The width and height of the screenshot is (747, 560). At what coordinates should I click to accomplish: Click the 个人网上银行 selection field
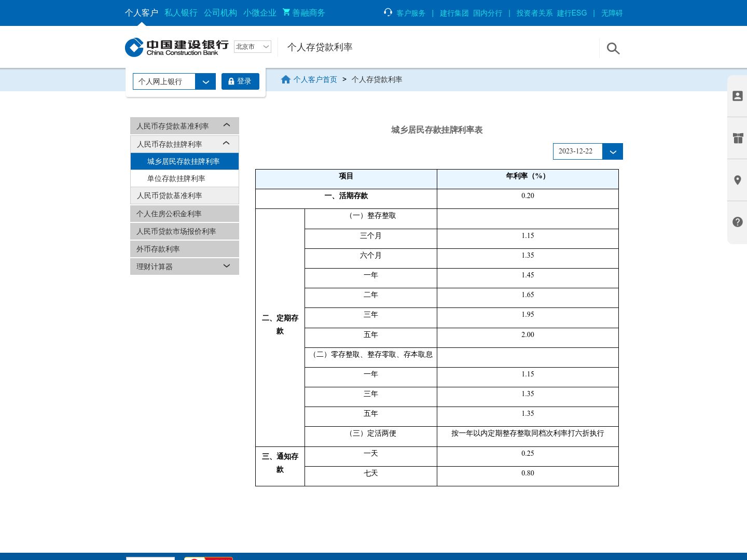pos(164,81)
